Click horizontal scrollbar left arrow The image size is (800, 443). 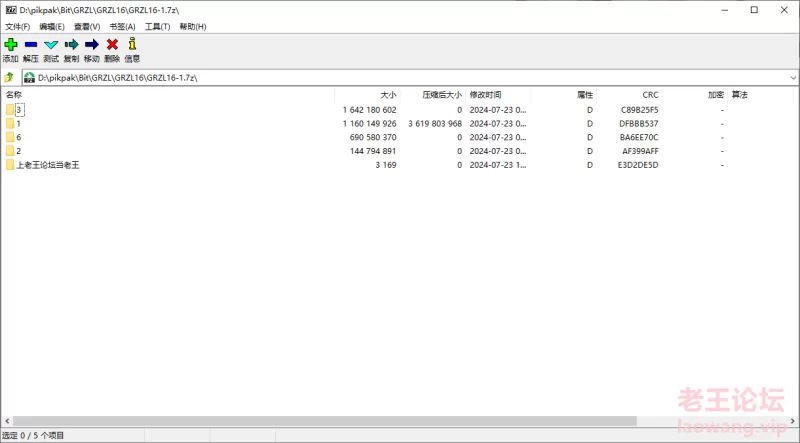(6, 421)
